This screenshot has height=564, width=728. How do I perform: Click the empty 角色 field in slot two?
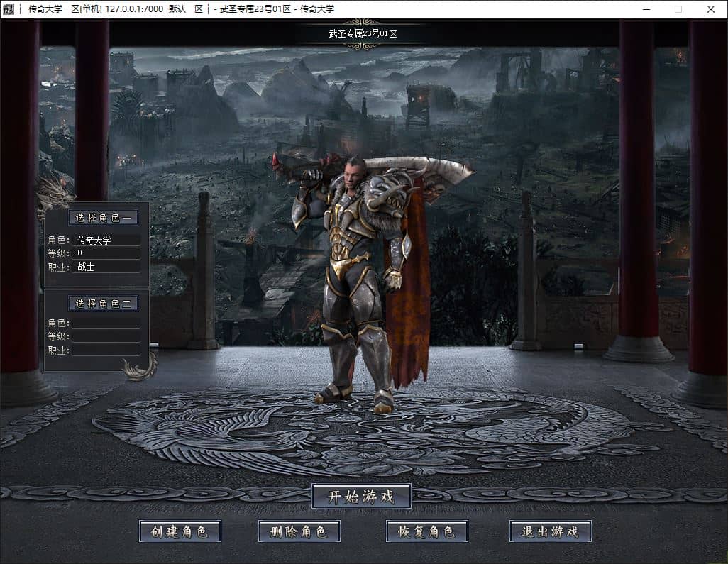[x=106, y=323]
